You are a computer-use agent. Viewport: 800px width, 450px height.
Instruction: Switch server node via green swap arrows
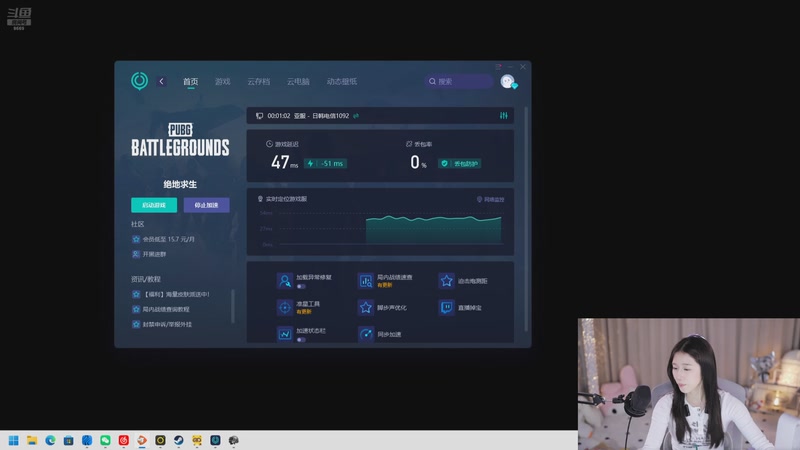click(x=356, y=116)
